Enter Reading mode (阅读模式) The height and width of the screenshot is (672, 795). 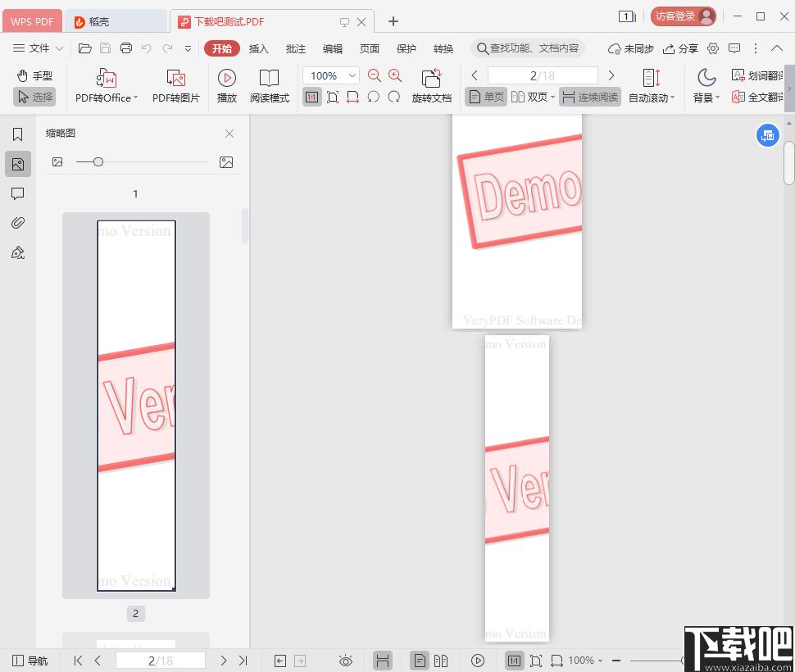[x=269, y=86]
